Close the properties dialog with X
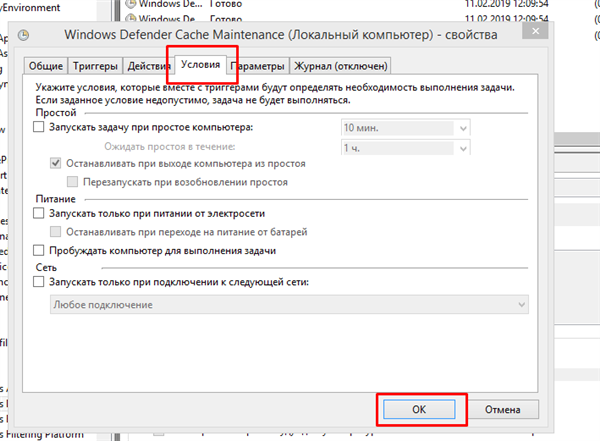 point(535,31)
